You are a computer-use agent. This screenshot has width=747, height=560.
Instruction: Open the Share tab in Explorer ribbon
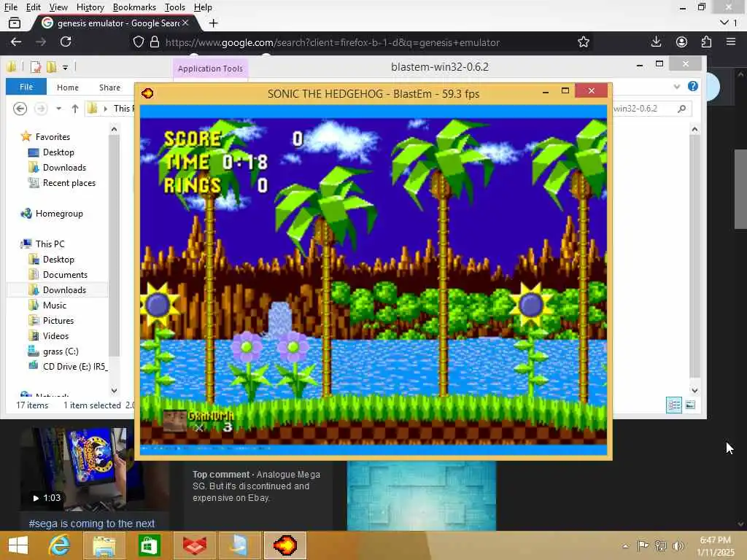(x=109, y=87)
